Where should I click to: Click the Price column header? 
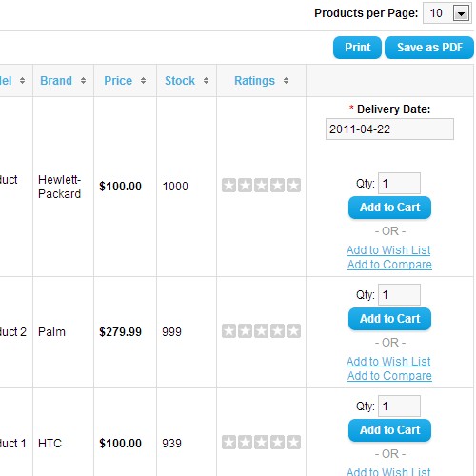[118, 81]
